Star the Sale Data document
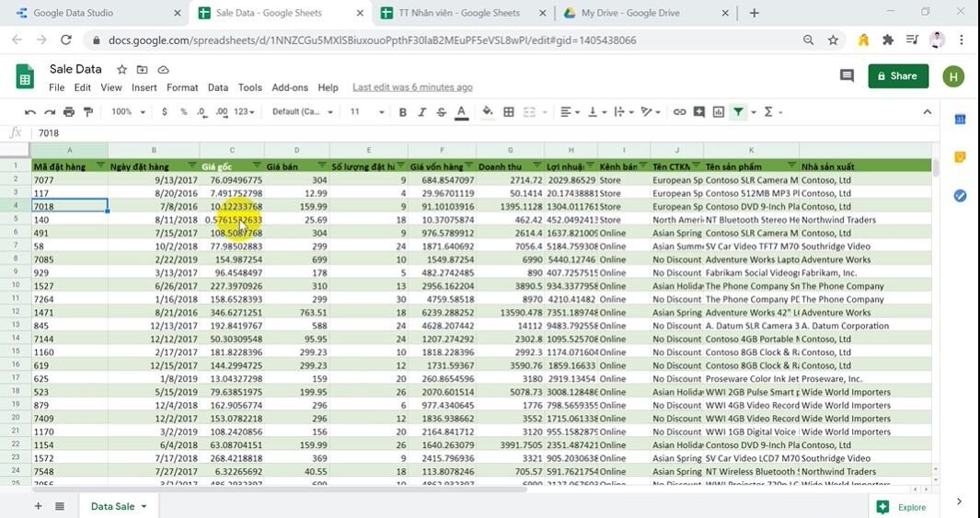 [x=121, y=70]
